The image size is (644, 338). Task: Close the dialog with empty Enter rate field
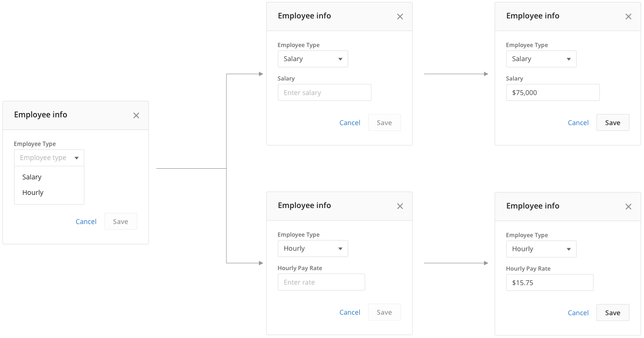click(x=400, y=206)
